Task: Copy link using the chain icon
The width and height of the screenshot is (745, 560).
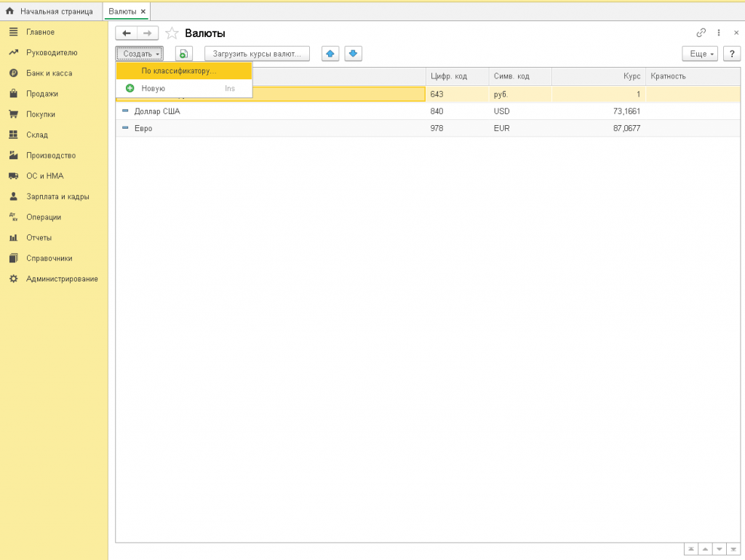Action: pyautogui.click(x=701, y=33)
